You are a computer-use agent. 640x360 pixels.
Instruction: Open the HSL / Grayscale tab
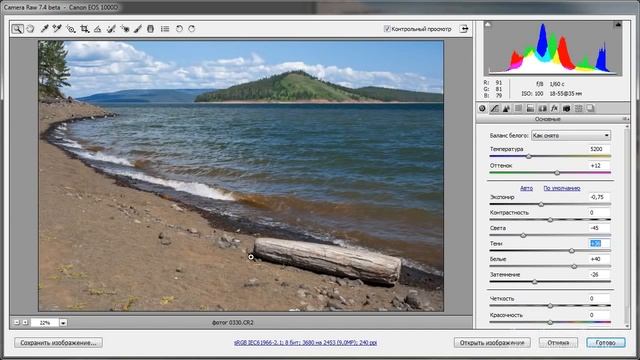click(x=518, y=108)
